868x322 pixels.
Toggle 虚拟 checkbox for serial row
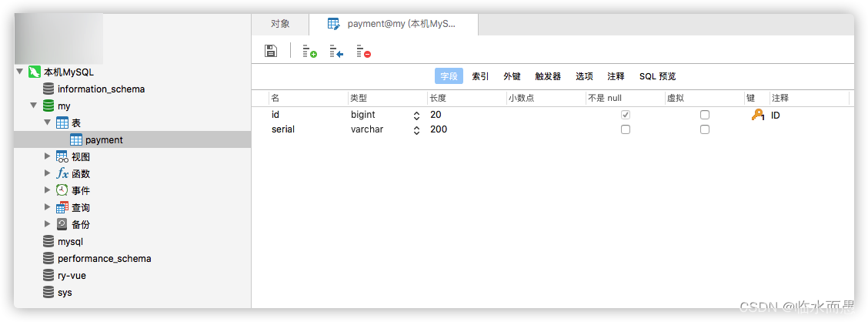tap(705, 129)
